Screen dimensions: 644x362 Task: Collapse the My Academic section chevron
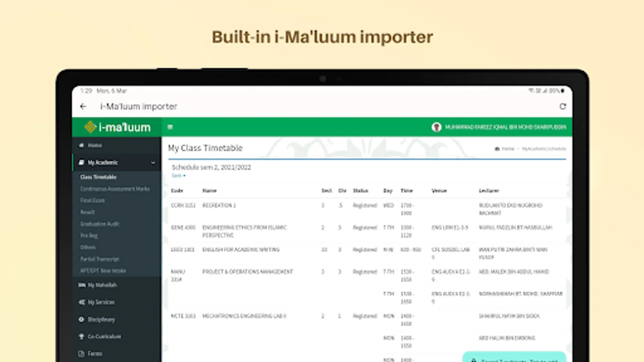pos(153,162)
